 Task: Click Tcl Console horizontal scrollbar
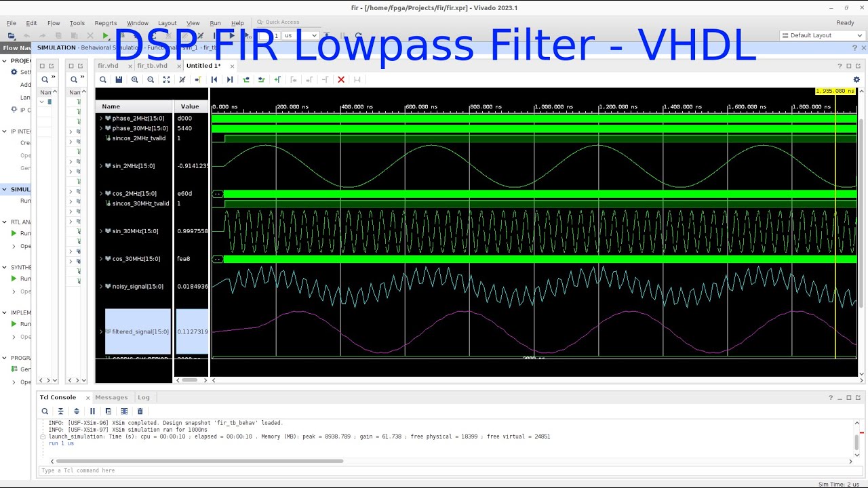tap(199, 461)
